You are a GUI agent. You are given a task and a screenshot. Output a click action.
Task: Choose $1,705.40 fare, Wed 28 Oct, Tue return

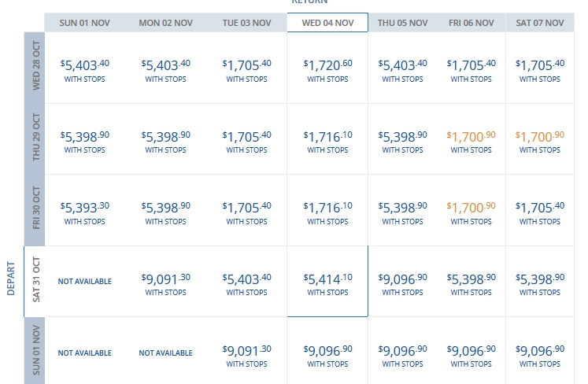tap(246, 68)
